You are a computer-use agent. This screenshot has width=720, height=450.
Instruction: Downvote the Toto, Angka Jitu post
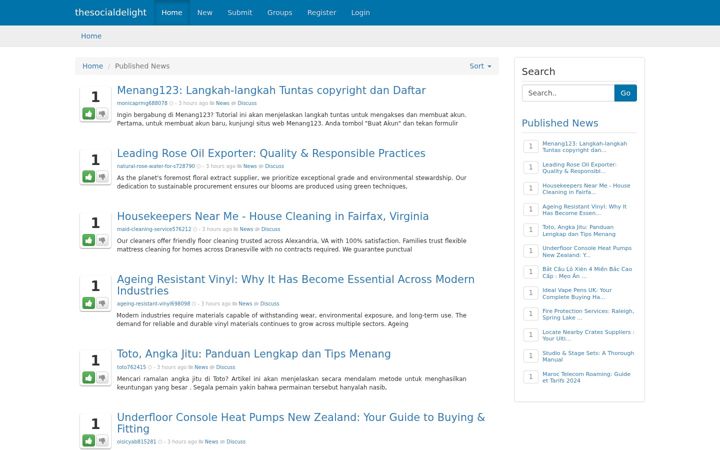102,377
